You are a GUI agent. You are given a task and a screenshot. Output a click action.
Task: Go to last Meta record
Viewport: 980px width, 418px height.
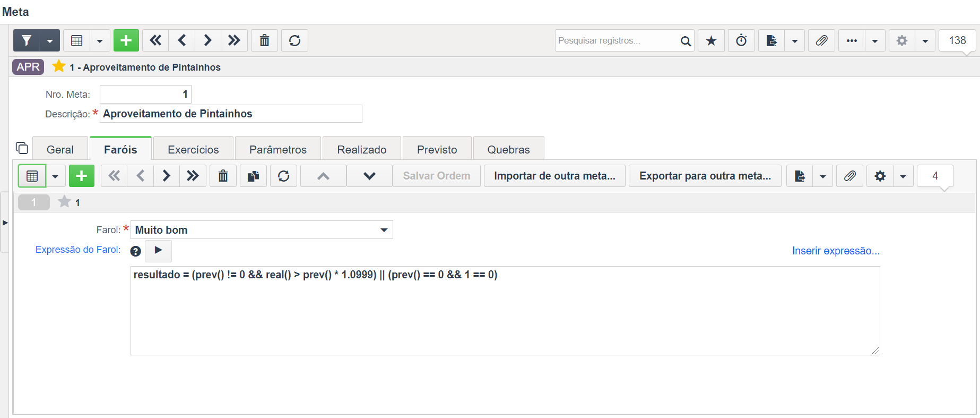[234, 40]
